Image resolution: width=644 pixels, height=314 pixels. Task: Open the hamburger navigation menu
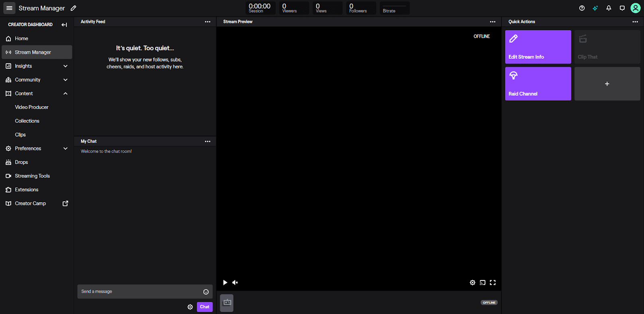coord(9,8)
